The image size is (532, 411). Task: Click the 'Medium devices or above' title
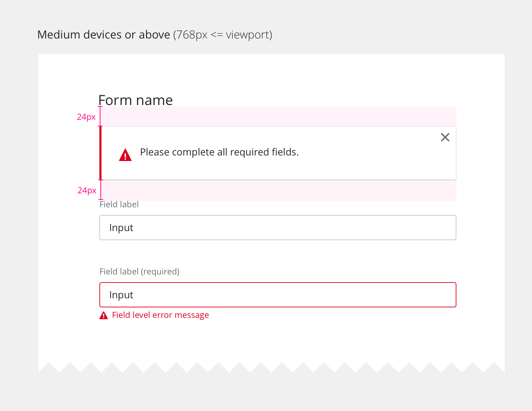(x=104, y=35)
